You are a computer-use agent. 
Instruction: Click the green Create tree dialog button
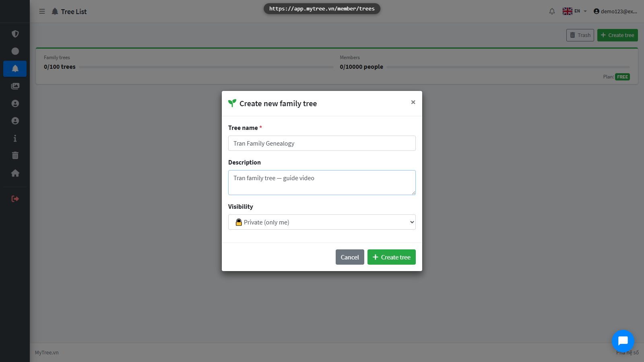[392, 257]
